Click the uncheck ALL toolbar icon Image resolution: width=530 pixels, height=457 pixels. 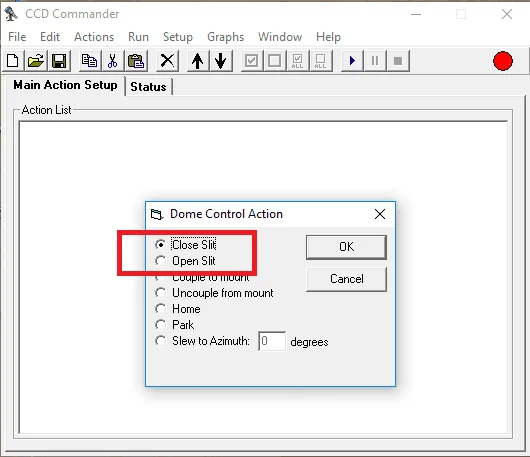point(320,61)
